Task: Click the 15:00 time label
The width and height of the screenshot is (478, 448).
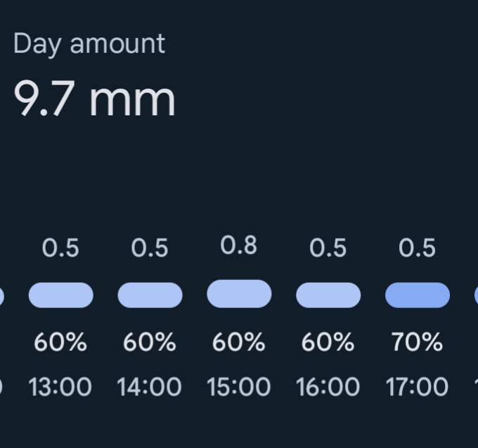Action: click(238, 387)
